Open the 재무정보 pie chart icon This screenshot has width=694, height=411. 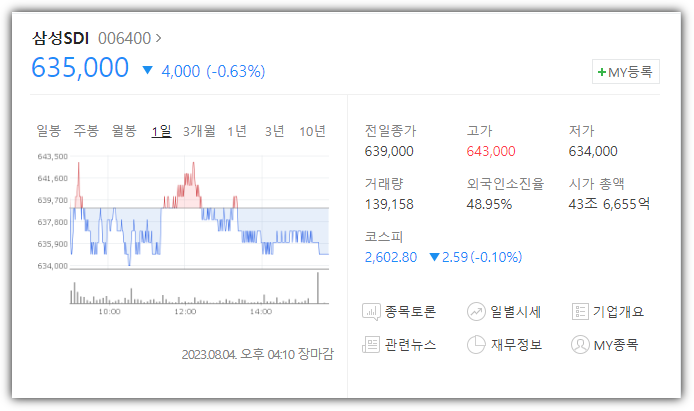pyautogui.click(x=476, y=345)
